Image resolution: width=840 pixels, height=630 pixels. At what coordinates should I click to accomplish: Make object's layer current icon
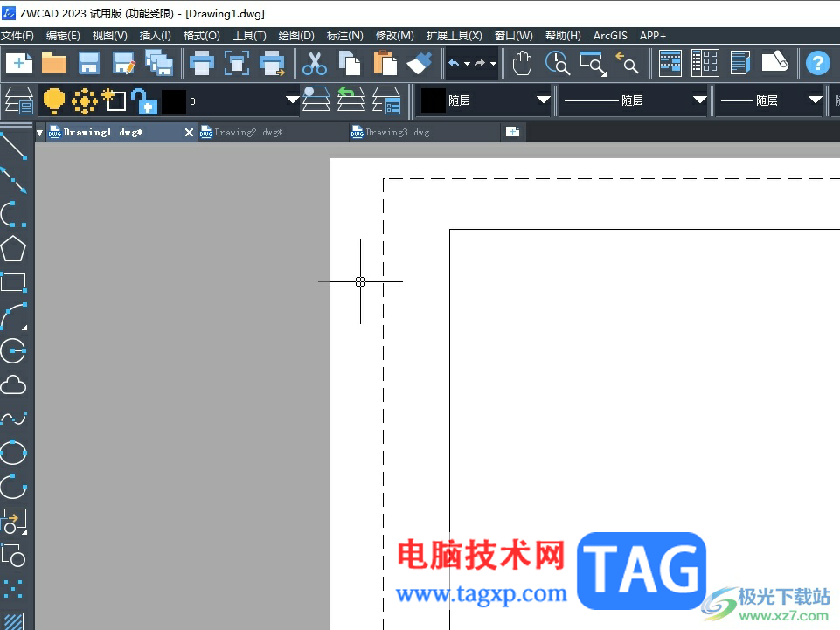pyautogui.click(x=316, y=99)
